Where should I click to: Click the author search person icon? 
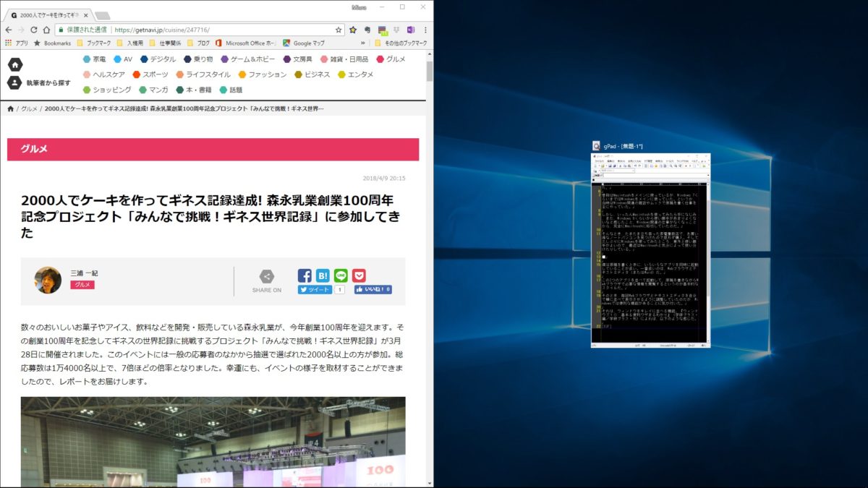point(14,82)
